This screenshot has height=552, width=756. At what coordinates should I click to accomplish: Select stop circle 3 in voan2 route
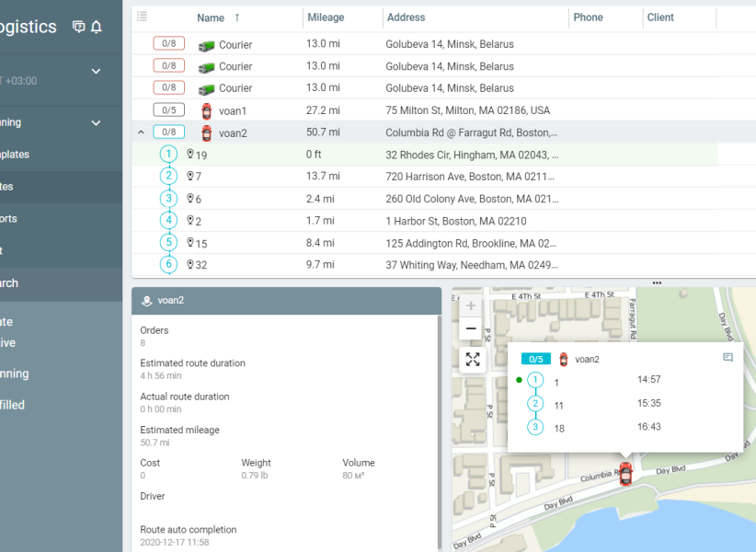[168, 198]
